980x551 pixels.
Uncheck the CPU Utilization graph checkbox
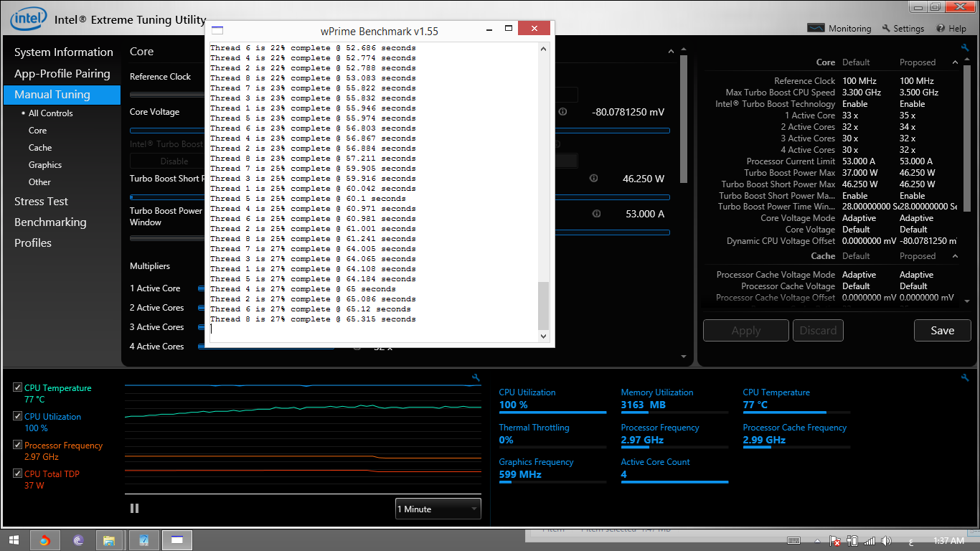coord(17,416)
